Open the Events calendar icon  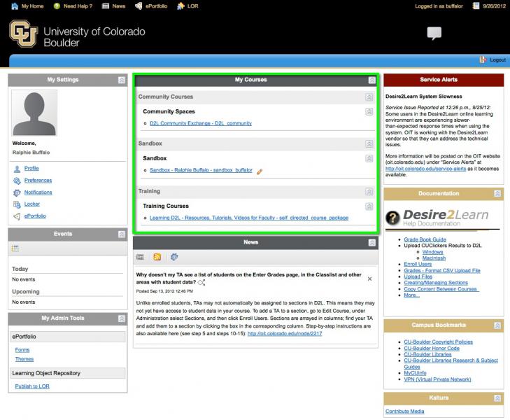[x=15, y=248]
